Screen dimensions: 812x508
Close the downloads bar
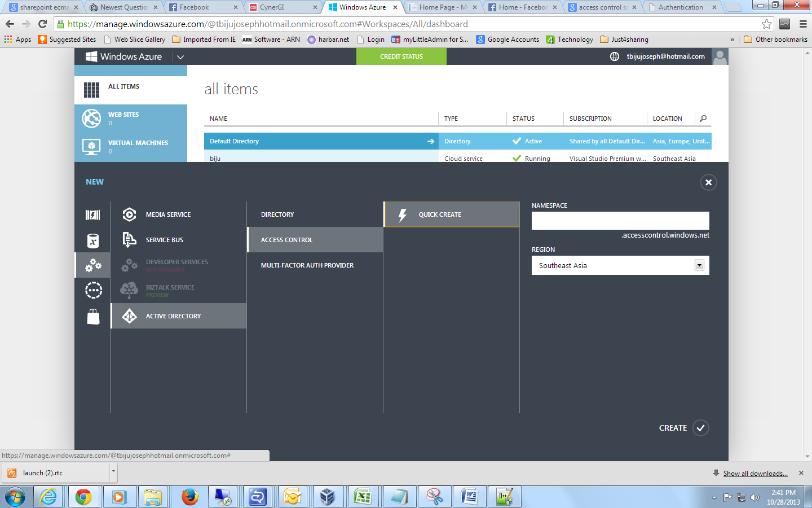801,473
